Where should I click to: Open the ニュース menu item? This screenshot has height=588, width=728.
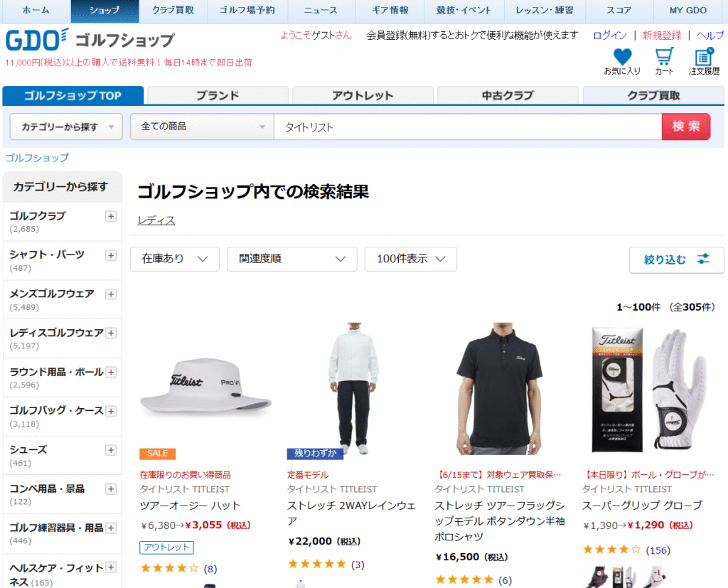pyautogui.click(x=321, y=11)
